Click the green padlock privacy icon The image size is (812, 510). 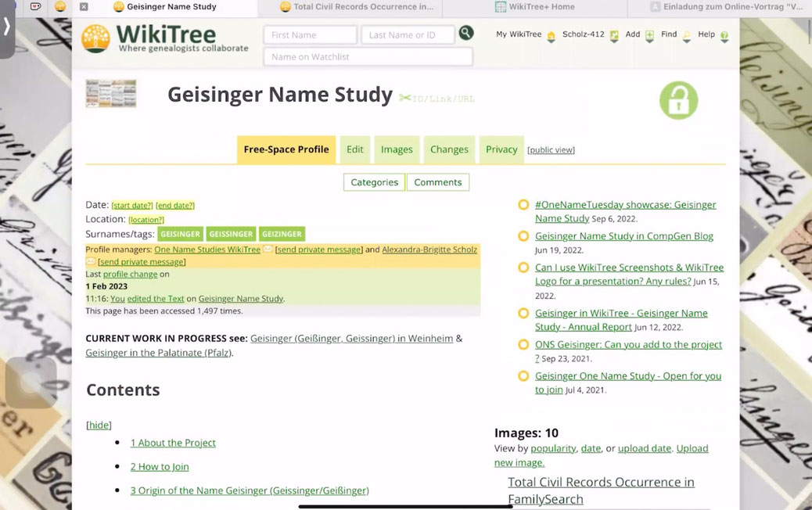click(x=677, y=99)
